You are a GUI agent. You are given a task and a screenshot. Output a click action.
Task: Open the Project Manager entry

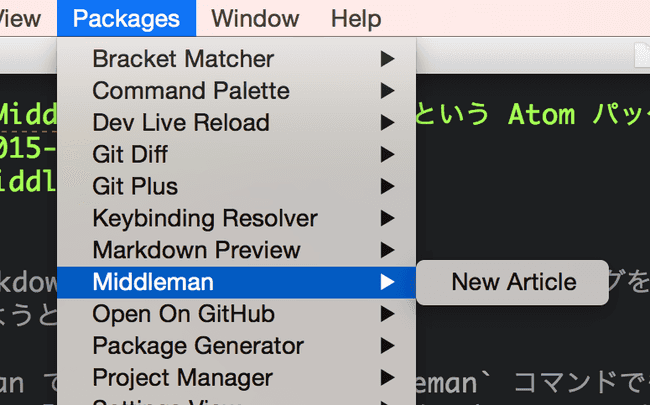point(182,378)
